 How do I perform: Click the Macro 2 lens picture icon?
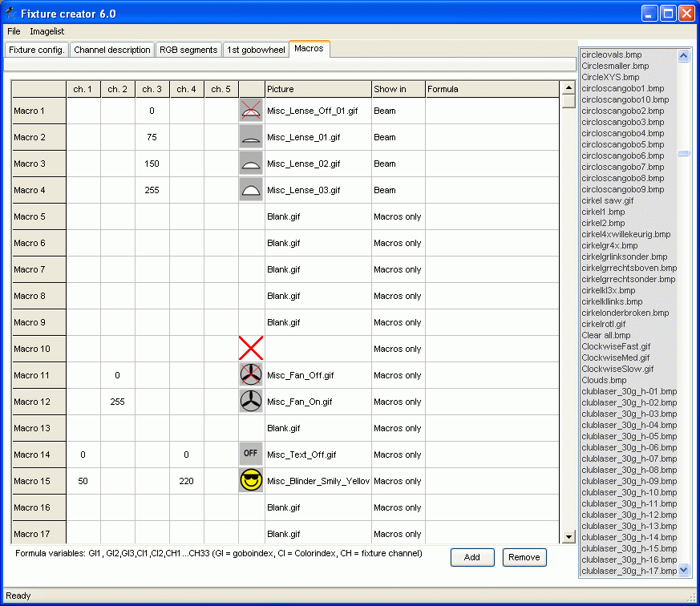point(251,137)
